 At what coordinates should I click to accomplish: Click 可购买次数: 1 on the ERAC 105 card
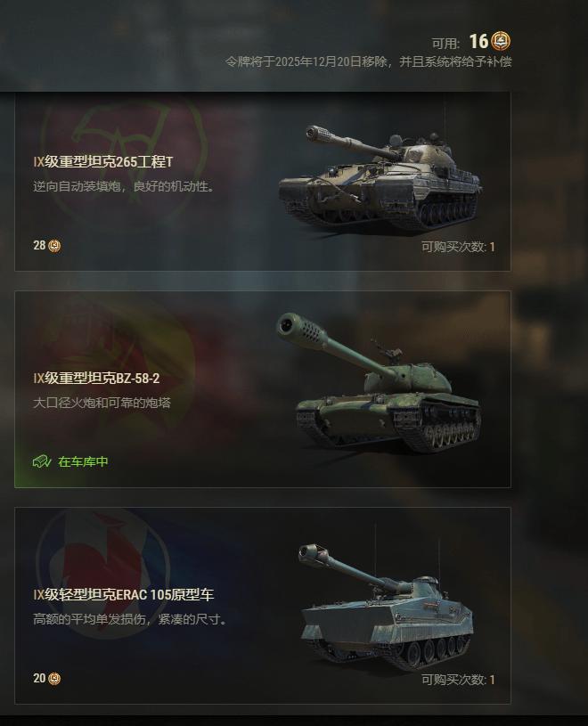coord(458,680)
